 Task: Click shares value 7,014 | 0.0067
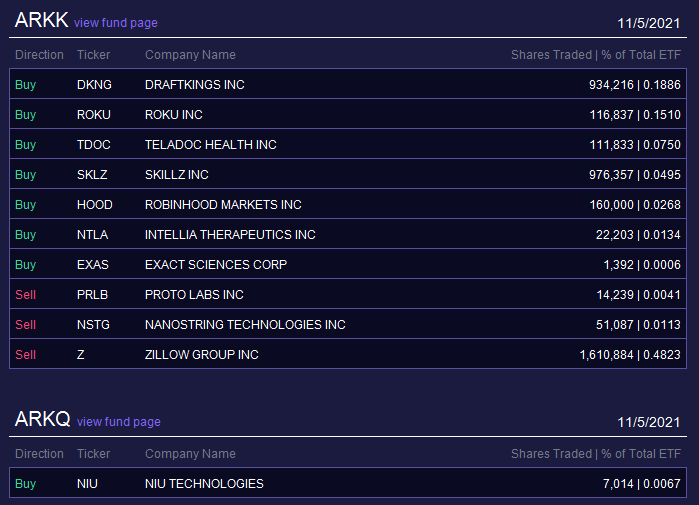[x=642, y=484]
